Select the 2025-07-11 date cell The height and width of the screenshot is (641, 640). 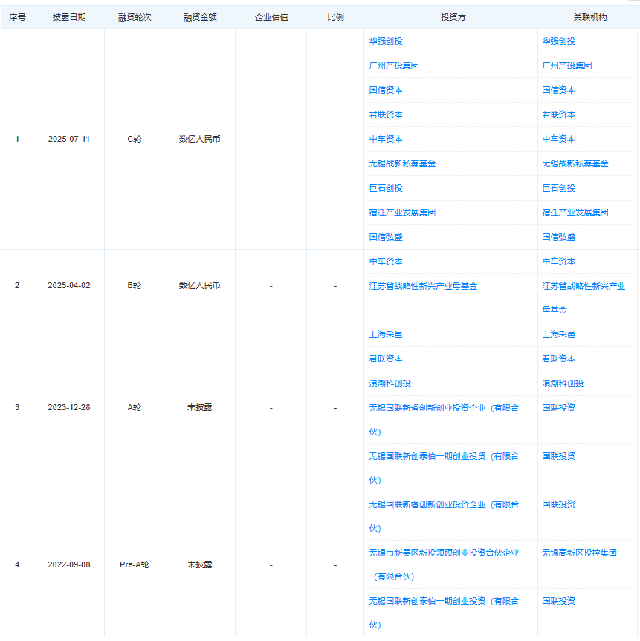(x=69, y=139)
